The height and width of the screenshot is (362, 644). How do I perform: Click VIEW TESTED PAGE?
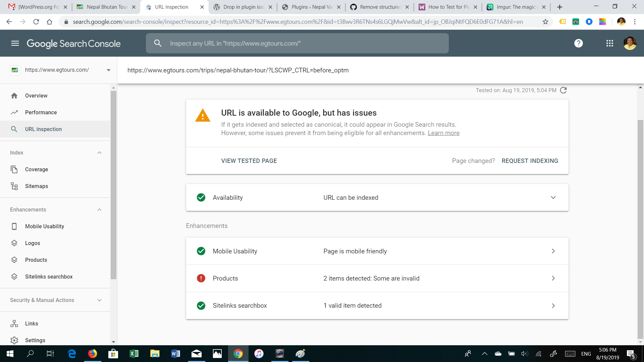coord(249,161)
